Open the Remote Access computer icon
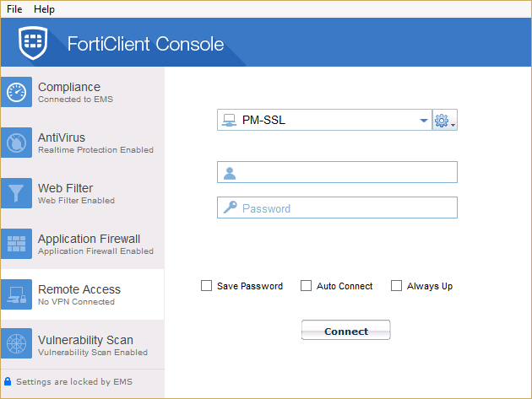 [16, 294]
